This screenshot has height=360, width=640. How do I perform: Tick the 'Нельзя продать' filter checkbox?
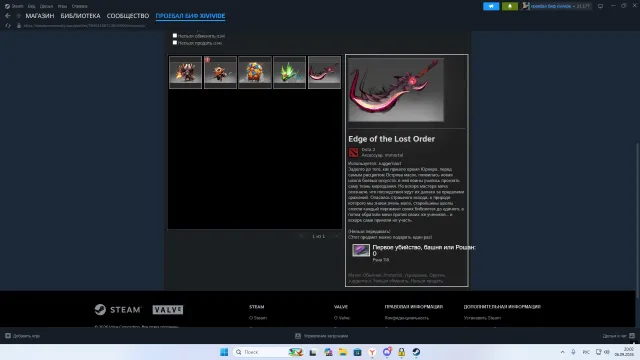(x=175, y=43)
